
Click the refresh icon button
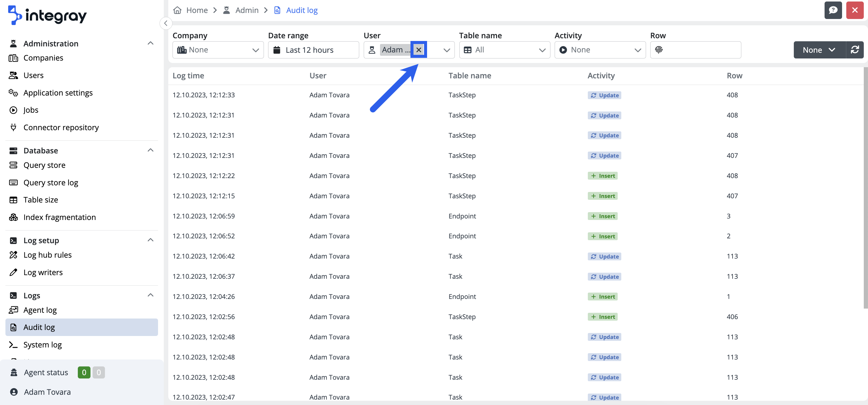(854, 50)
